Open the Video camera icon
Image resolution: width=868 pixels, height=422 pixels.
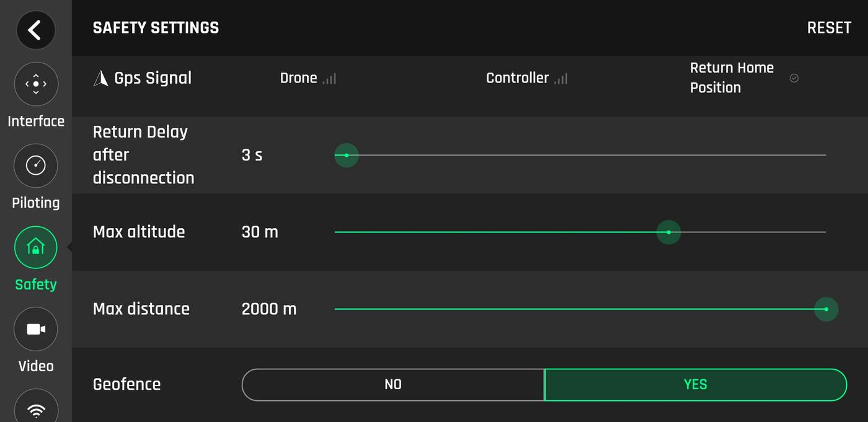point(36,329)
